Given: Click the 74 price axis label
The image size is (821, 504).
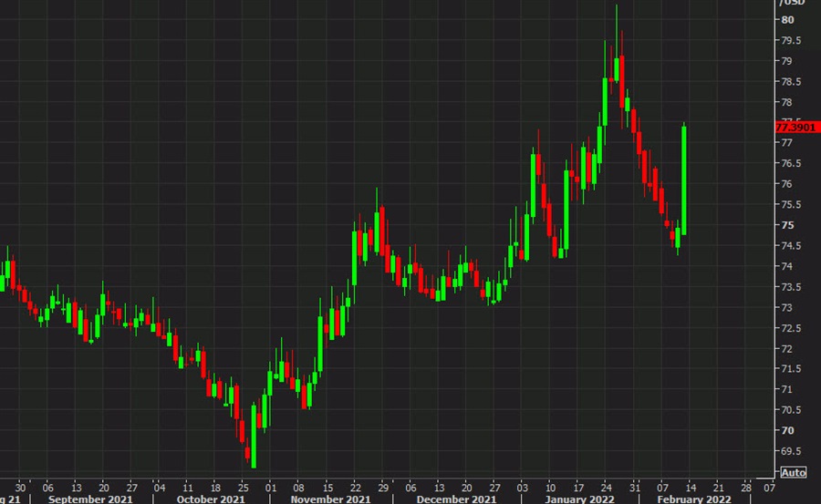Looking at the screenshot, I should 786,266.
